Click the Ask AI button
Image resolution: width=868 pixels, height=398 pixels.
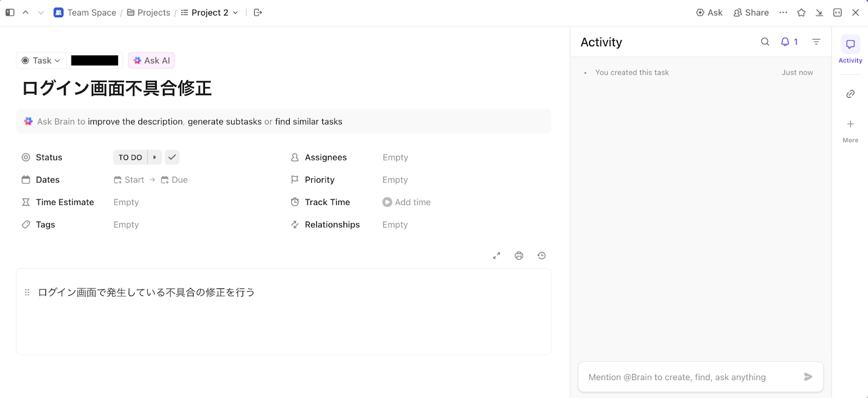[151, 61]
